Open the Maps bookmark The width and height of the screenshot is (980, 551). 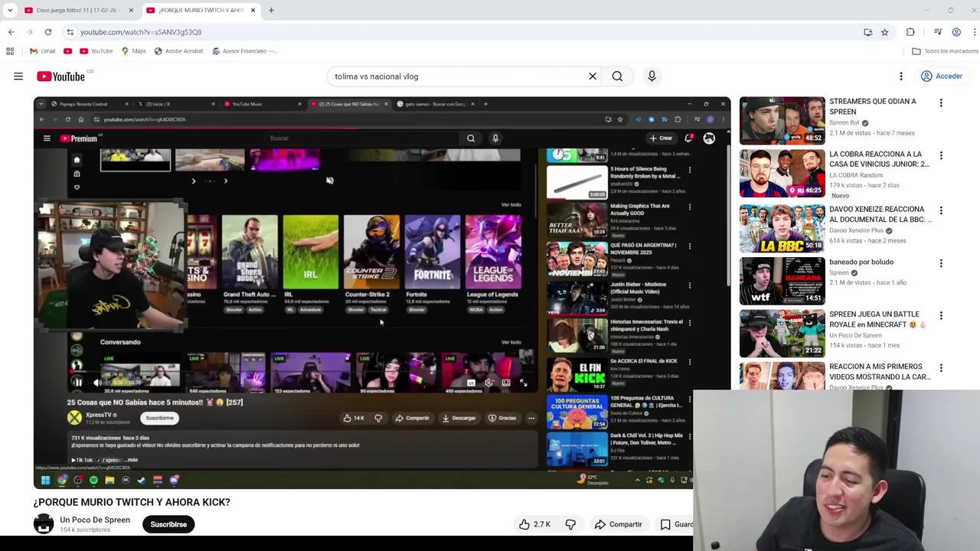pos(133,51)
